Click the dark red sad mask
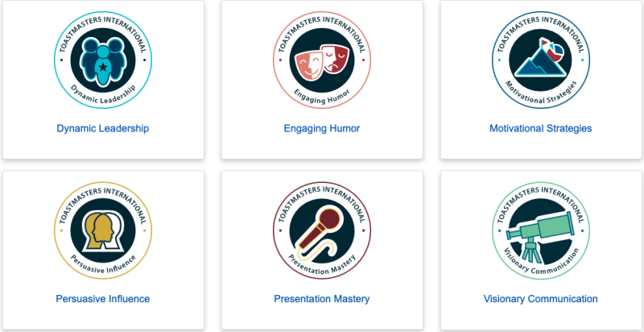 tap(335, 60)
